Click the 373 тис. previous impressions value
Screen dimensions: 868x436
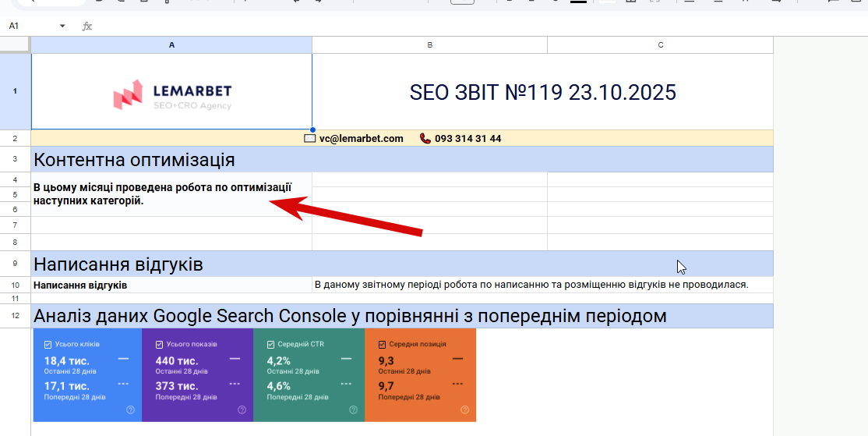click(x=177, y=386)
